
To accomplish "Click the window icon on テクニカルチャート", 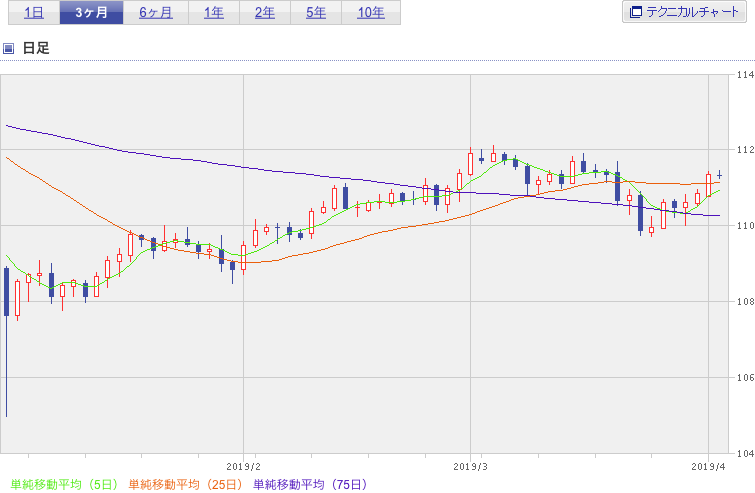I will [x=636, y=12].
